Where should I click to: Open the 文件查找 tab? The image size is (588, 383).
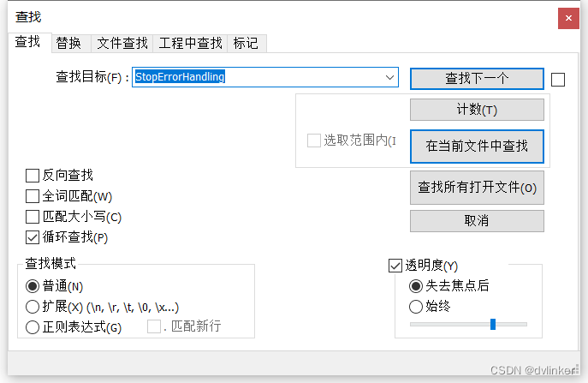point(122,43)
